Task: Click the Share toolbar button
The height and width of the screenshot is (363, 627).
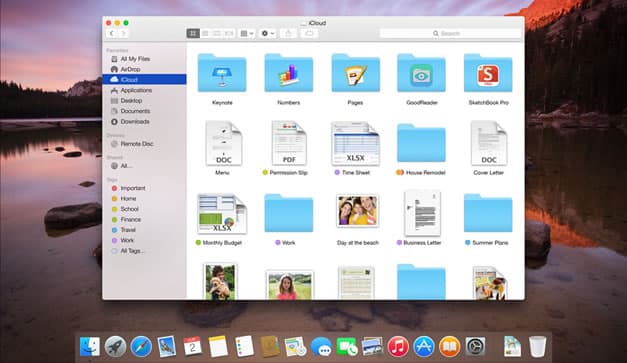Action: (288, 34)
